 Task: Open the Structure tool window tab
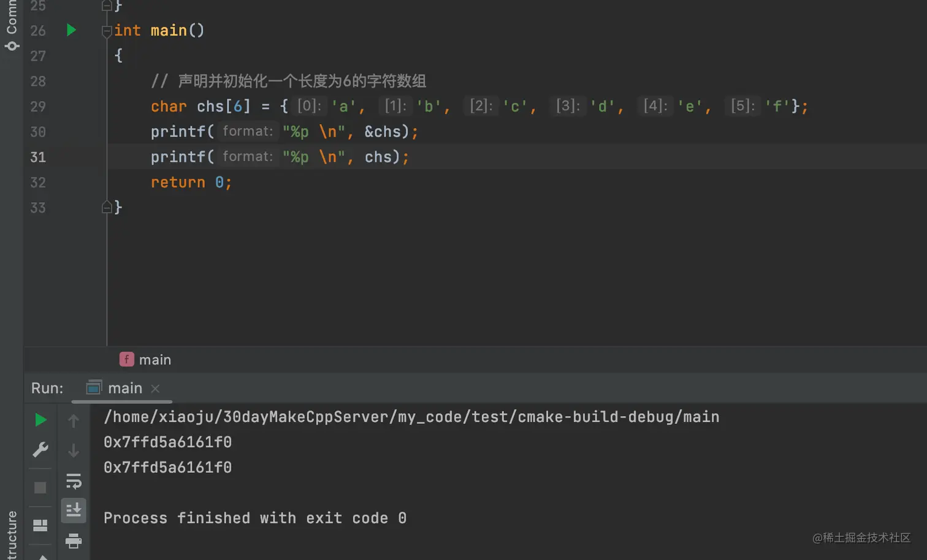point(12,535)
